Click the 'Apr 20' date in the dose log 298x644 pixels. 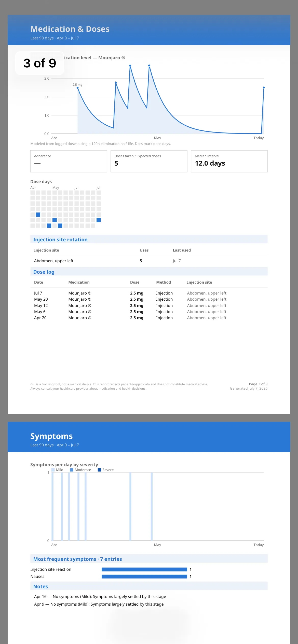click(x=40, y=318)
